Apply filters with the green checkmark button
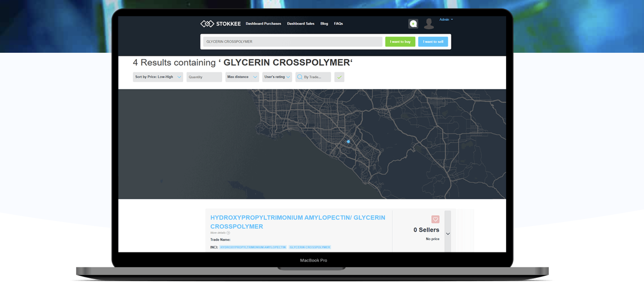The width and height of the screenshot is (644, 303). coord(339,77)
